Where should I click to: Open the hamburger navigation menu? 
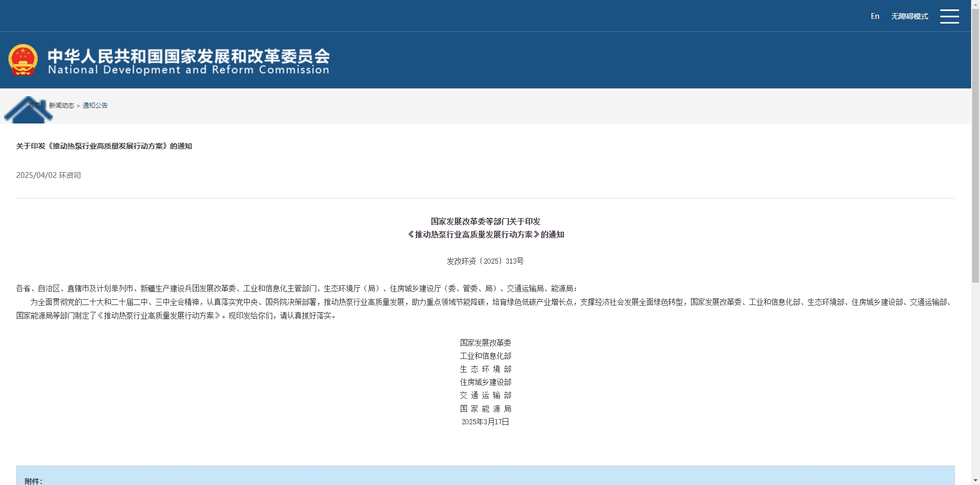(x=949, y=16)
